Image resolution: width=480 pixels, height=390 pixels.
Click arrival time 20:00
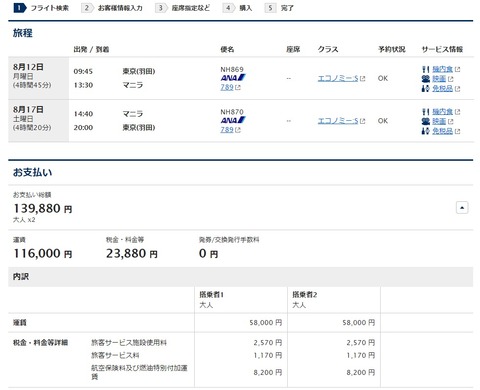click(83, 127)
